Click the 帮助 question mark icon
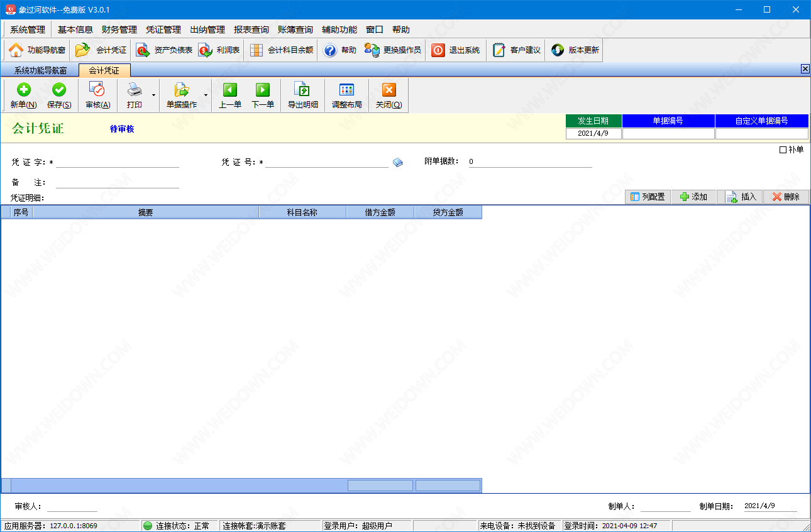The height and width of the screenshot is (532, 811). point(330,50)
